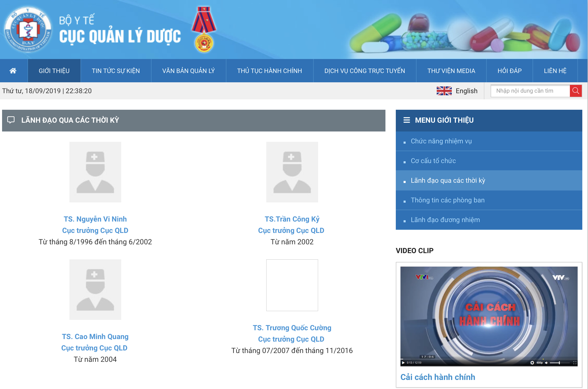Open the GIỚI THIỆU menu

(x=54, y=71)
